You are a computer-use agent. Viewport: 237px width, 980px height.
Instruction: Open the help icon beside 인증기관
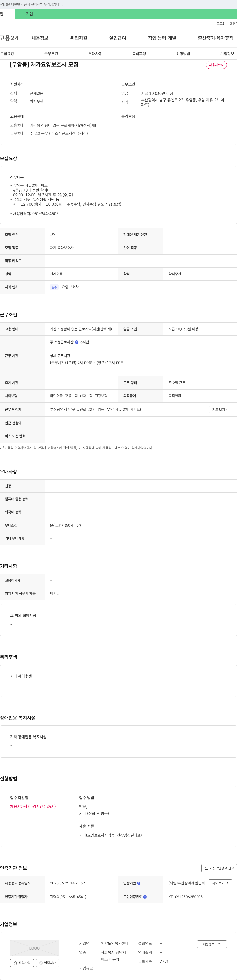tap(138, 883)
